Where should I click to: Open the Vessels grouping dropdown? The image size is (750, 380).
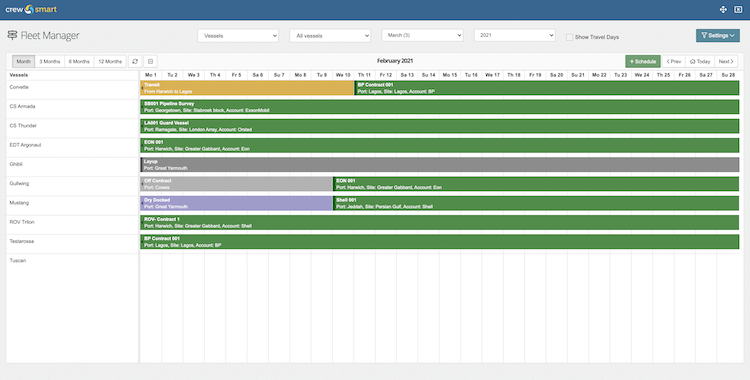pos(238,35)
